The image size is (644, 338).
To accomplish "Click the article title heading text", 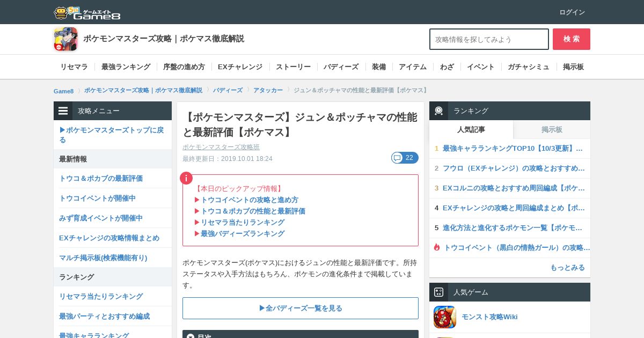I will pyautogui.click(x=299, y=124).
